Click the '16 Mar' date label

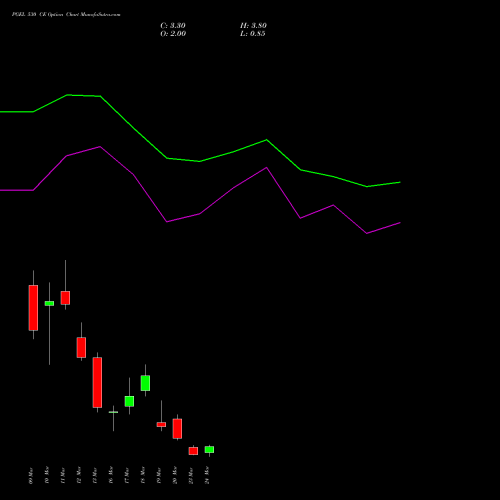111,475
